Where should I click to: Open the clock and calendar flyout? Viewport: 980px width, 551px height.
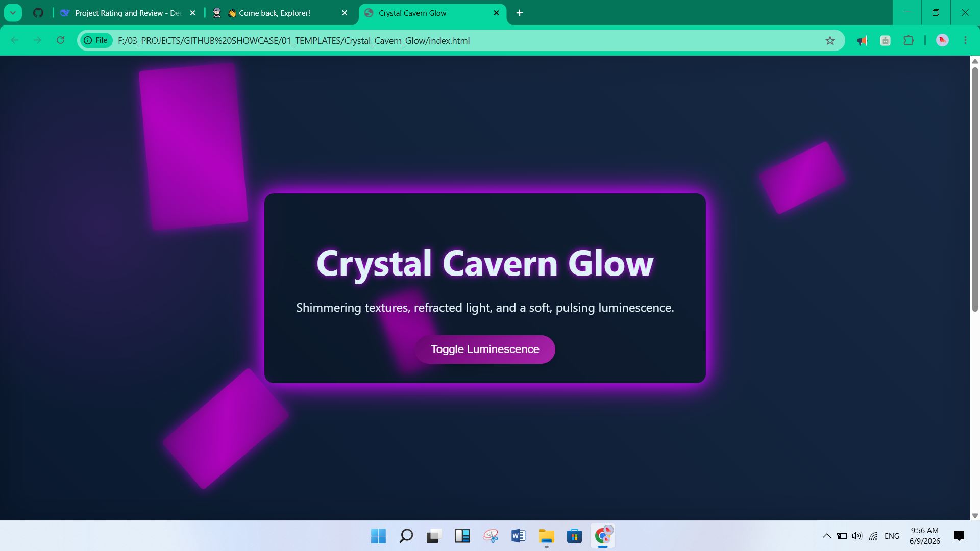click(924, 536)
